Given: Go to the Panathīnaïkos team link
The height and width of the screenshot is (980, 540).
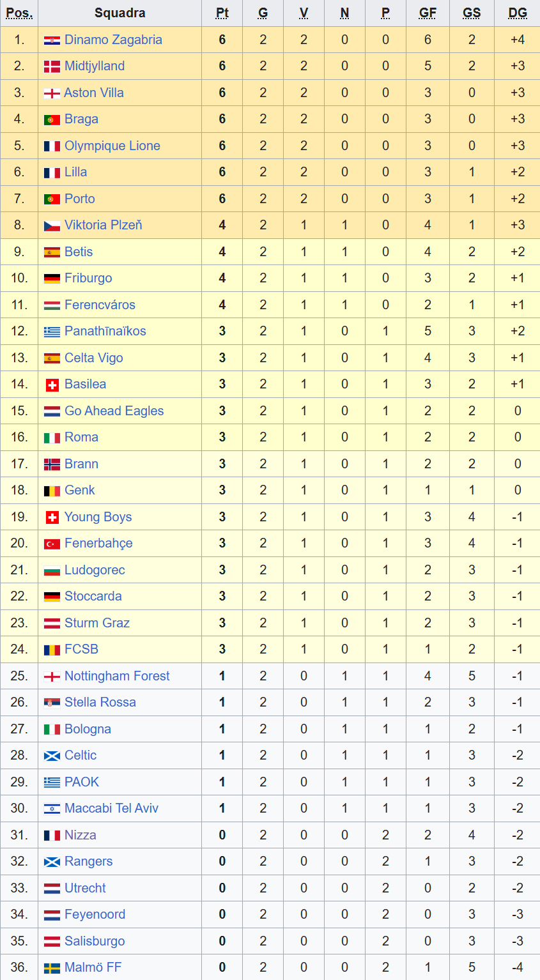Looking at the screenshot, I should click(x=105, y=331).
